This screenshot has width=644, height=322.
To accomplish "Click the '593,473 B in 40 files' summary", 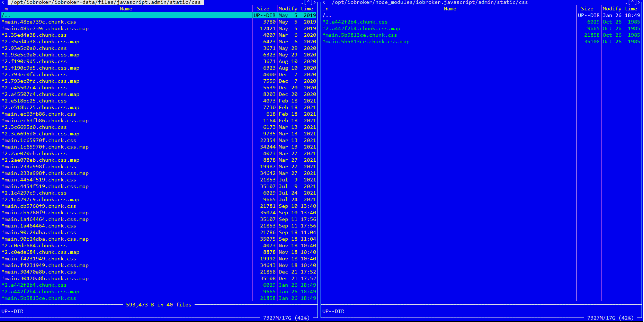I will point(159,305).
